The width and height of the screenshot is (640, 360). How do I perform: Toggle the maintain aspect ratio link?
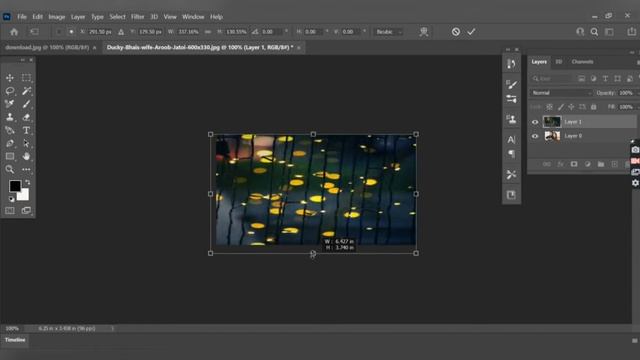208,32
